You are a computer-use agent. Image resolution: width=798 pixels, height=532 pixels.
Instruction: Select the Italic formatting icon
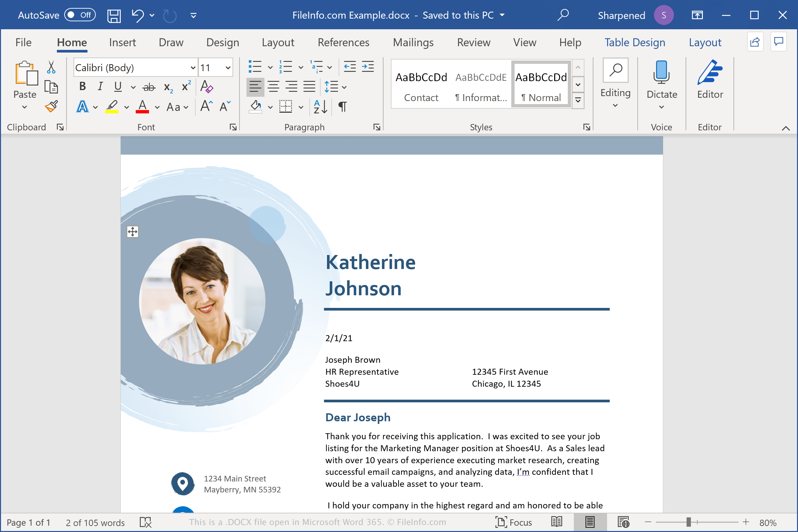[x=100, y=88]
